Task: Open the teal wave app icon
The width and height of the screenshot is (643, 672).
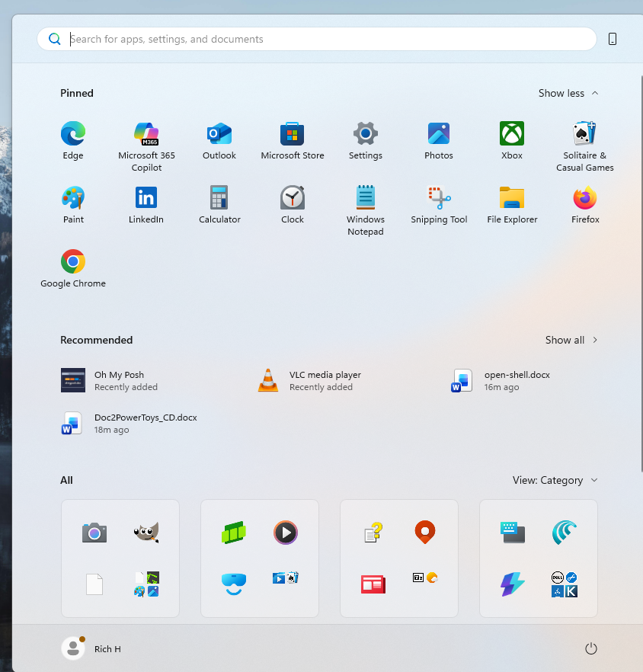Action: [x=564, y=533]
